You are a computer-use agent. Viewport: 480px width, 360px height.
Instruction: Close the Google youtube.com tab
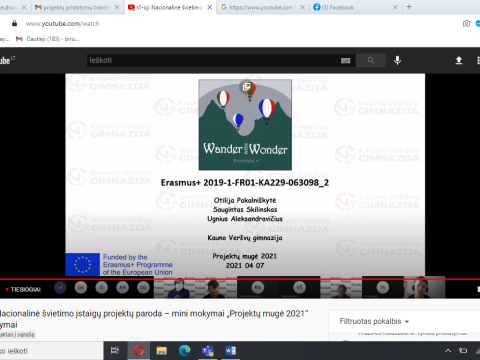302,7
